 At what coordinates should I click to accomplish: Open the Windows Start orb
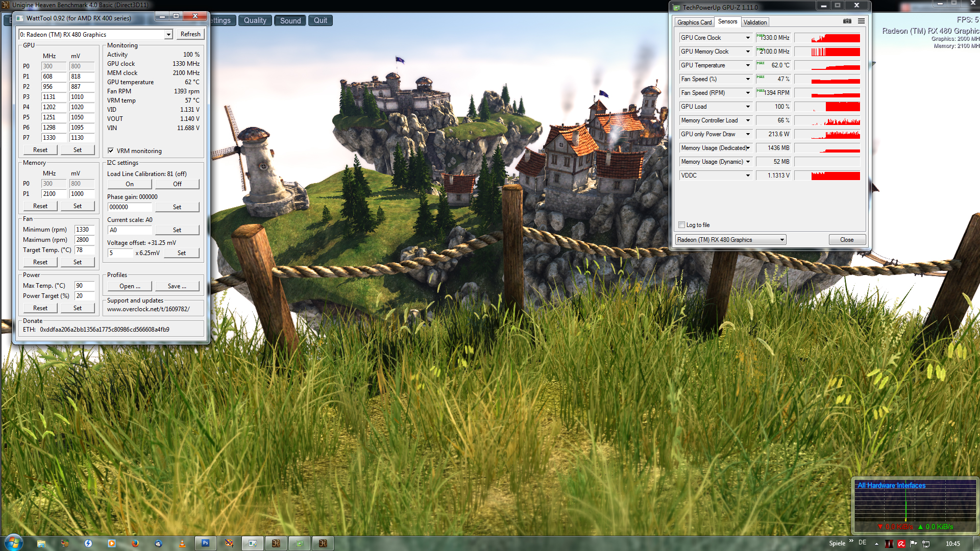pos(14,542)
